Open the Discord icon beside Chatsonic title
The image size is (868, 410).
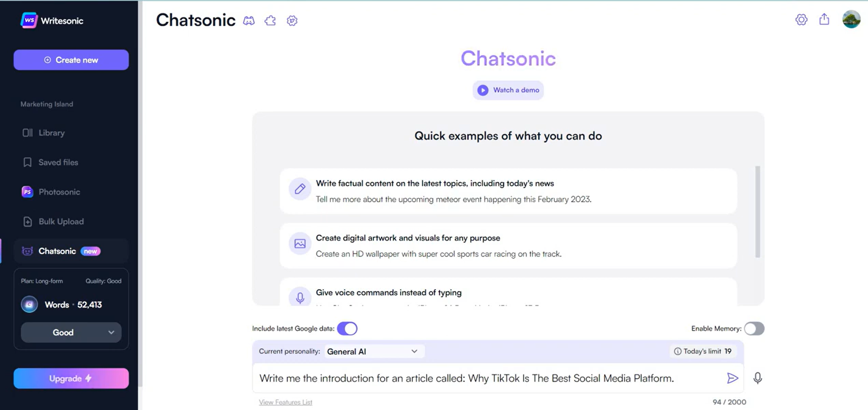[x=249, y=20]
